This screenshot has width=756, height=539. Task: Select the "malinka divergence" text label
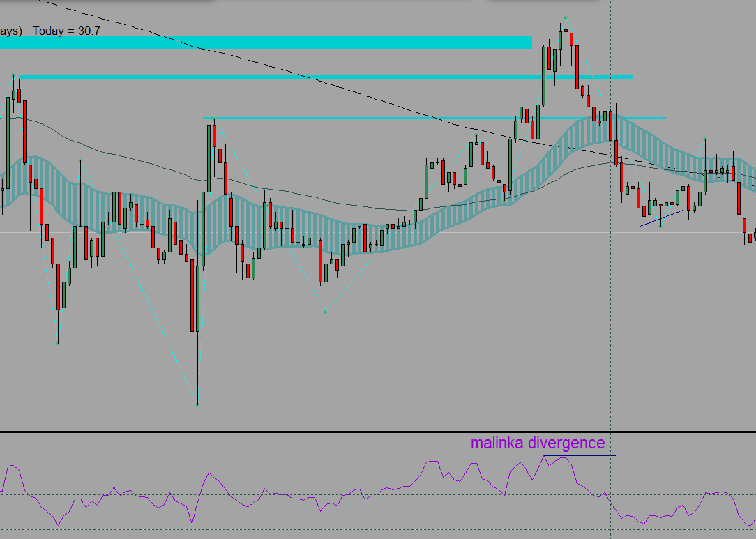(x=538, y=443)
